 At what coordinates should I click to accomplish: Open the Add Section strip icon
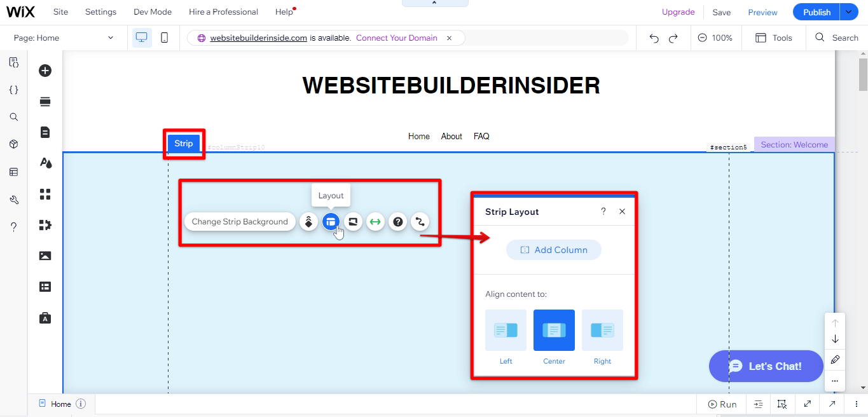click(x=45, y=102)
